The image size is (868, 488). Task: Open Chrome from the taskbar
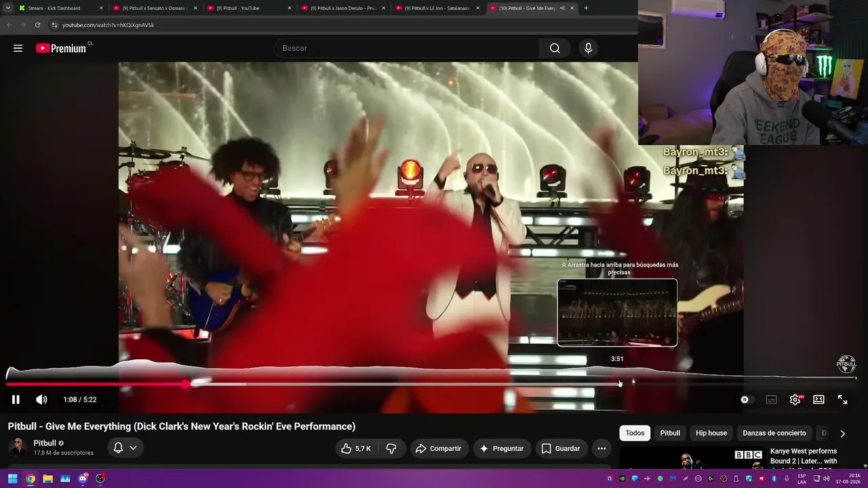point(31,479)
